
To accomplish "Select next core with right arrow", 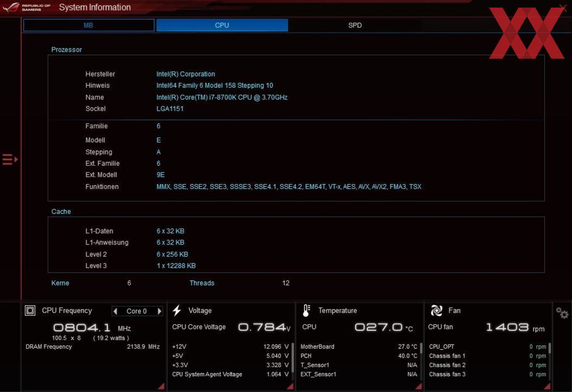I will coord(159,311).
